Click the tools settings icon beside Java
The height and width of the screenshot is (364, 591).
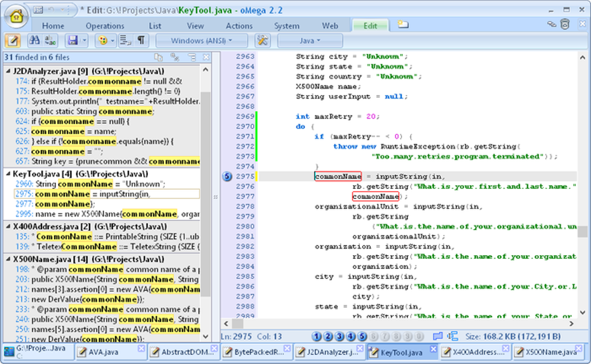262,41
